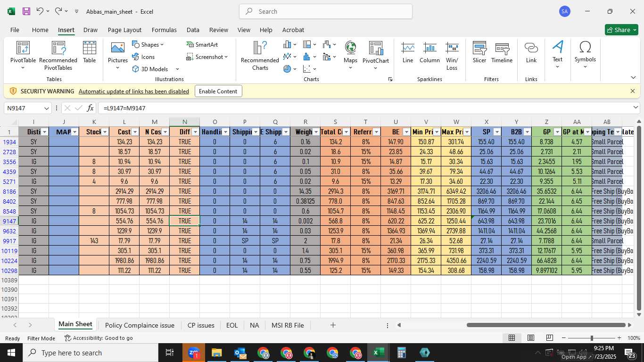The image size is (644, 362).
Task: Open 'Automatic update of links has been disabled' link
Action: (134, 91)
